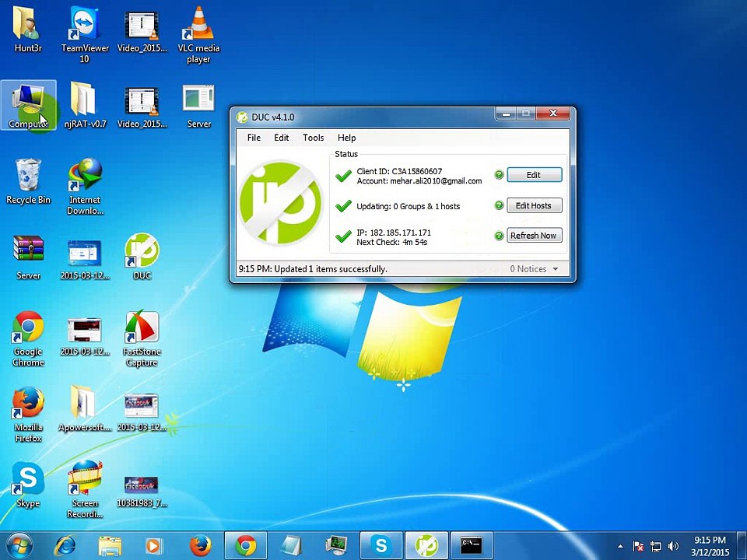Expand the 0 Notices dropdown
The width and height of the screenshot is (747, 560).
point(534,269)
